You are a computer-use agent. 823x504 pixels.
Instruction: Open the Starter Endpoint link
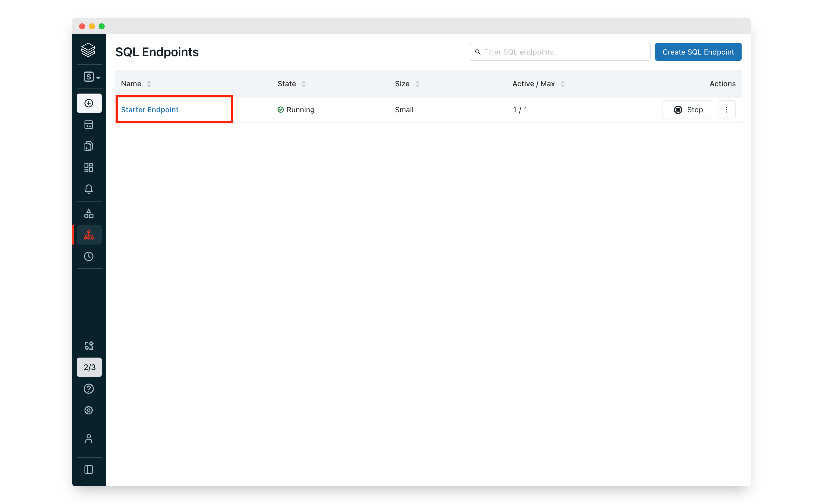pyautogui.click(x=150, y=110)
